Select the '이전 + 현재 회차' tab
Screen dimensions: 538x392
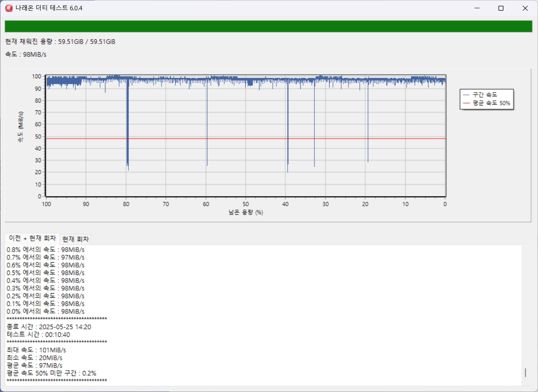coord(32,239)
